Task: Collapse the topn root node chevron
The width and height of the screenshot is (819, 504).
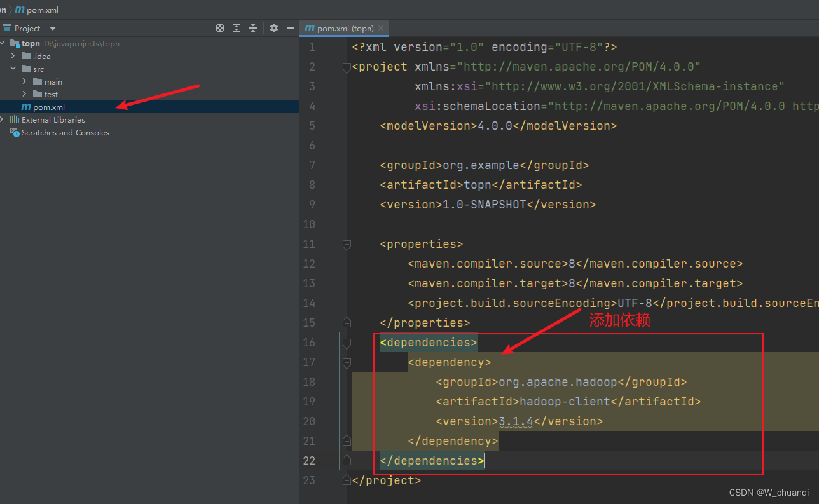Action: 3,43
